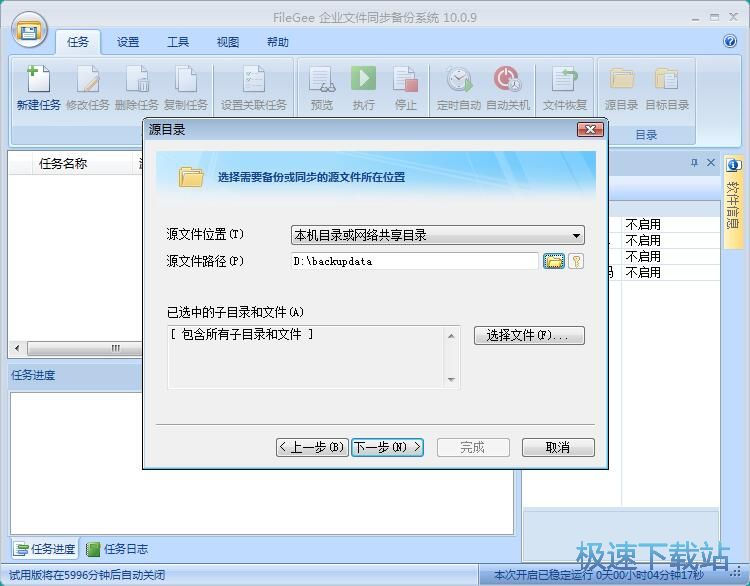The width and height of the screenshot is (750, 586).
Task: Switch to Task Log (任务日志) bottom tab
Action: [x=117, y=549]
